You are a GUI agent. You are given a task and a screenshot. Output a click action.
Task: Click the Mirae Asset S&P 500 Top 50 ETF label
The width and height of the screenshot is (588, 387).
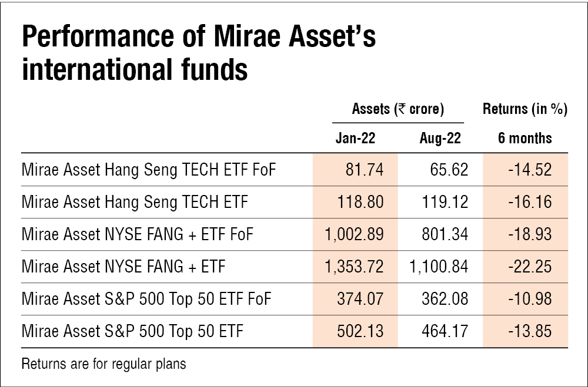[x=132, y=332]
